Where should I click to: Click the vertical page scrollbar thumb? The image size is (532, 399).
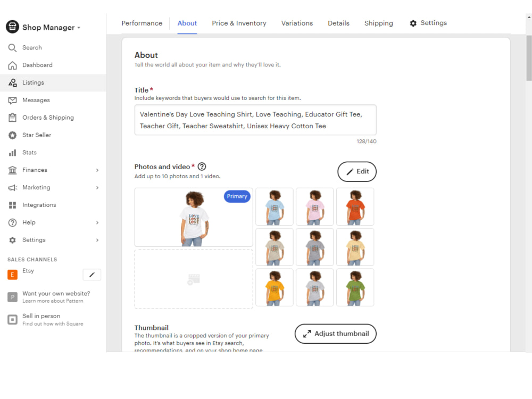coord(529,58)
